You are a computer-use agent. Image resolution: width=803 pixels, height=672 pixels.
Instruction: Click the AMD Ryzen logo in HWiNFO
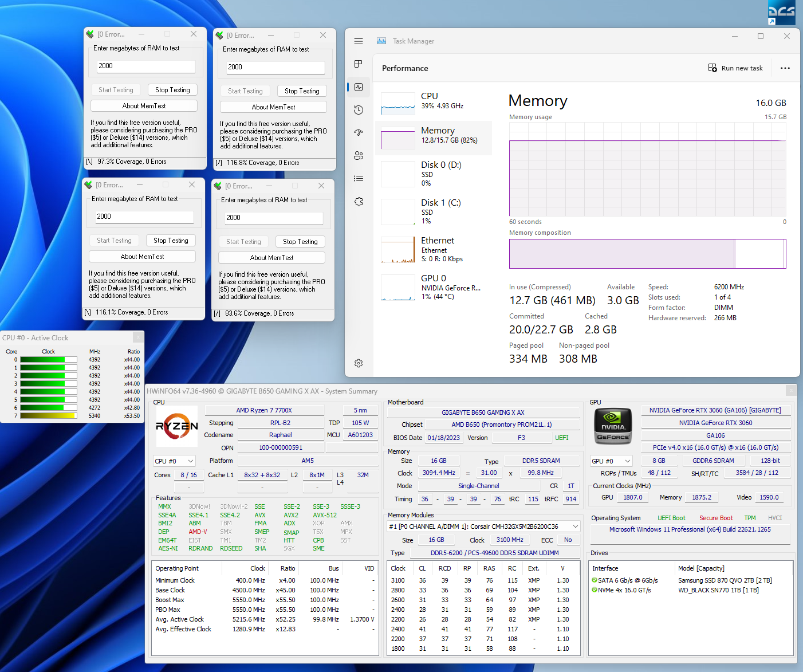pos(177,426)
